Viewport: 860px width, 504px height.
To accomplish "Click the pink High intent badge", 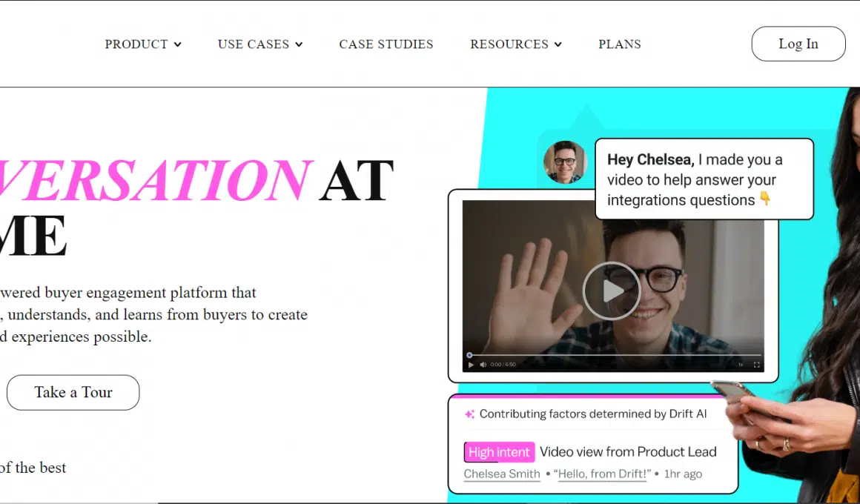I will 499,452.
